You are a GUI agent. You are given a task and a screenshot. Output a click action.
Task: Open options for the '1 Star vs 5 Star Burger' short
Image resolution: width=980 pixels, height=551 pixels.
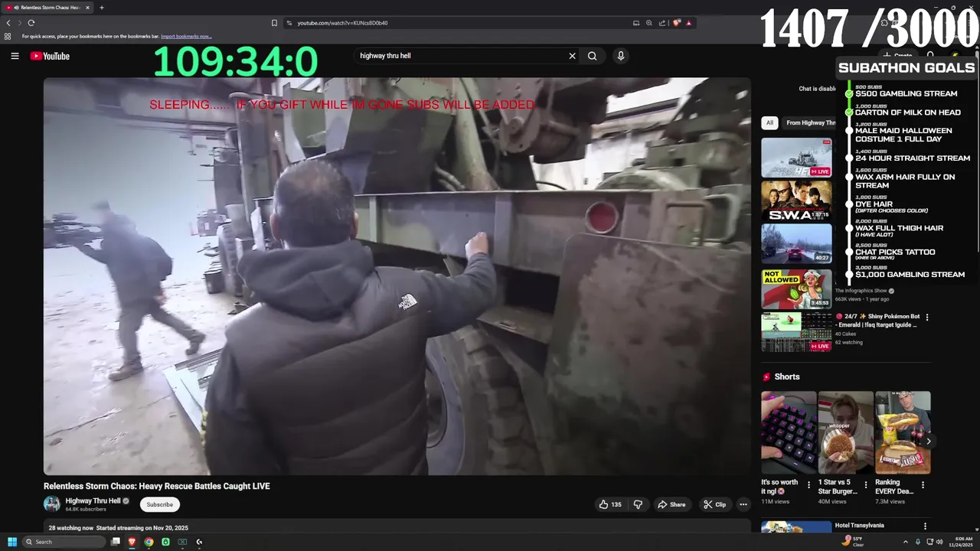coord(866,484)
